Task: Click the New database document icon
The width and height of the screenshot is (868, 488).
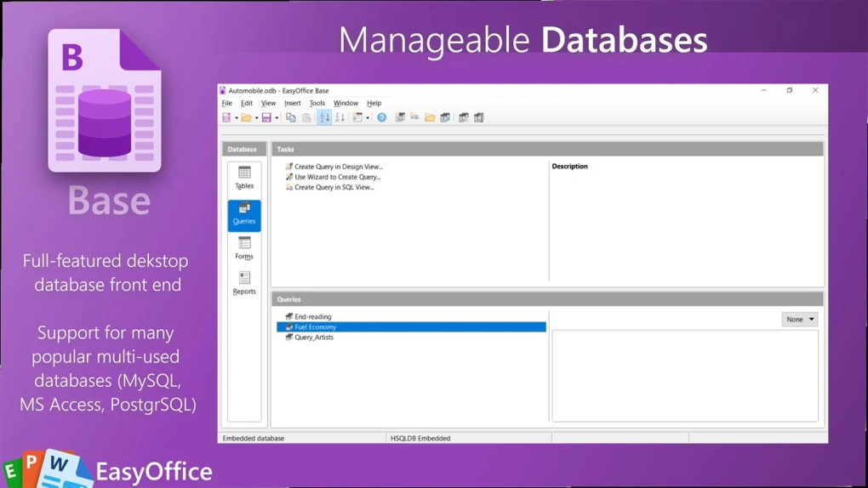Action: pos(226,117)
